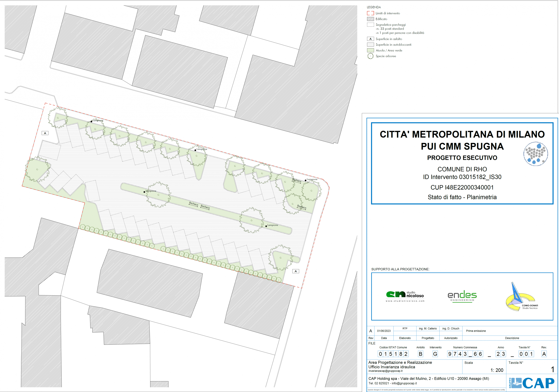Click the invarianzacap@gruppocap.it email address

click(x=385, y=371)
